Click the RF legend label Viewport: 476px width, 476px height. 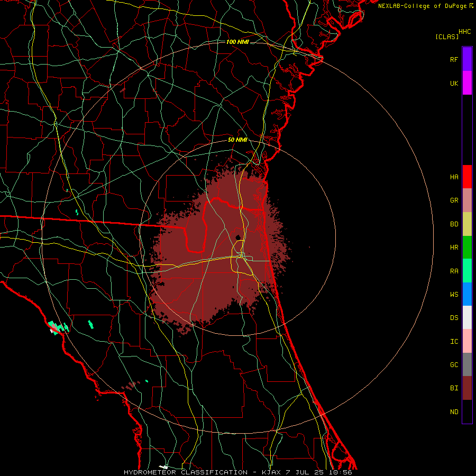454,59
